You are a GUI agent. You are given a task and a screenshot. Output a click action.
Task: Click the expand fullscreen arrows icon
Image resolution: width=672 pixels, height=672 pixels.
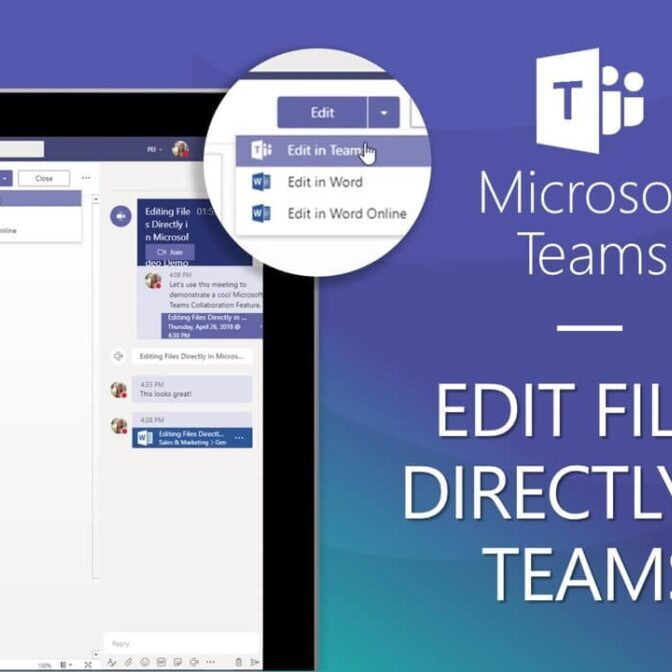pos(88,665)
